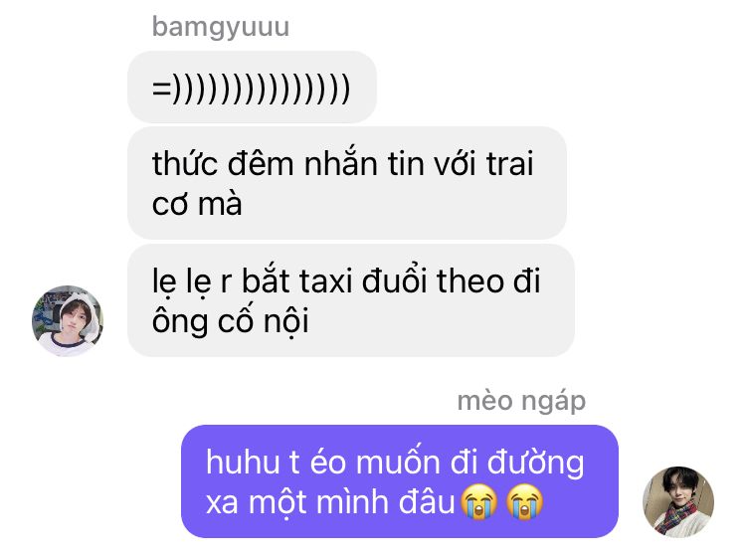Select the bamgyuuu sender name label

coord(221,27)
